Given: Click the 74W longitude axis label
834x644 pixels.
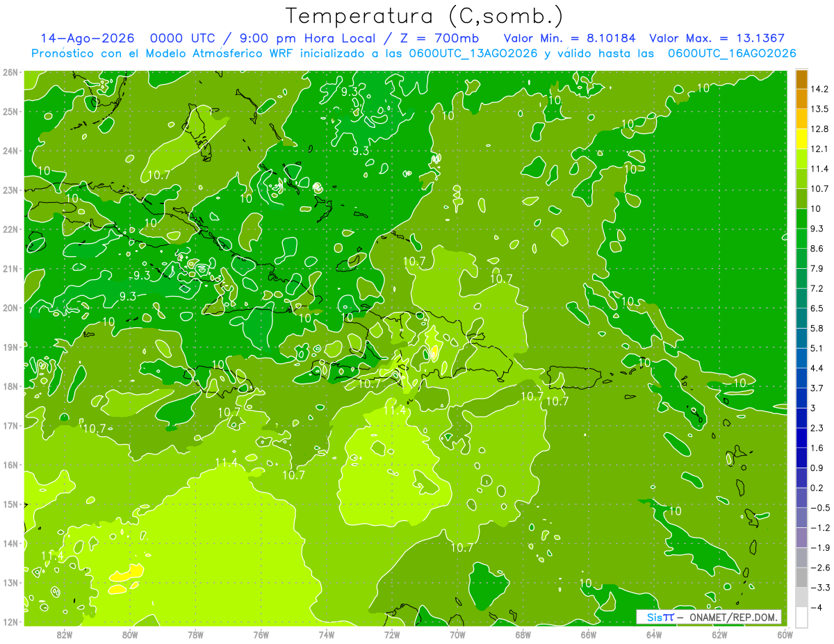Looking at the screenshot, I should point(327,634).
